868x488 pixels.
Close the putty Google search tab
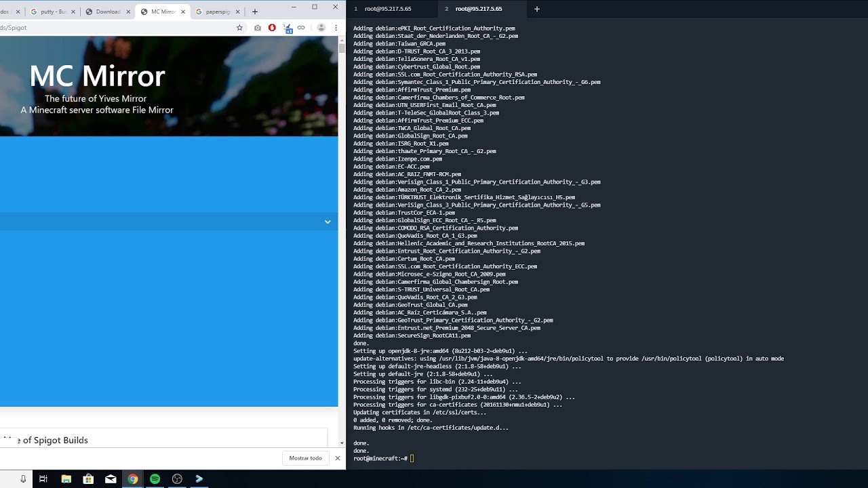click(73, 12)
